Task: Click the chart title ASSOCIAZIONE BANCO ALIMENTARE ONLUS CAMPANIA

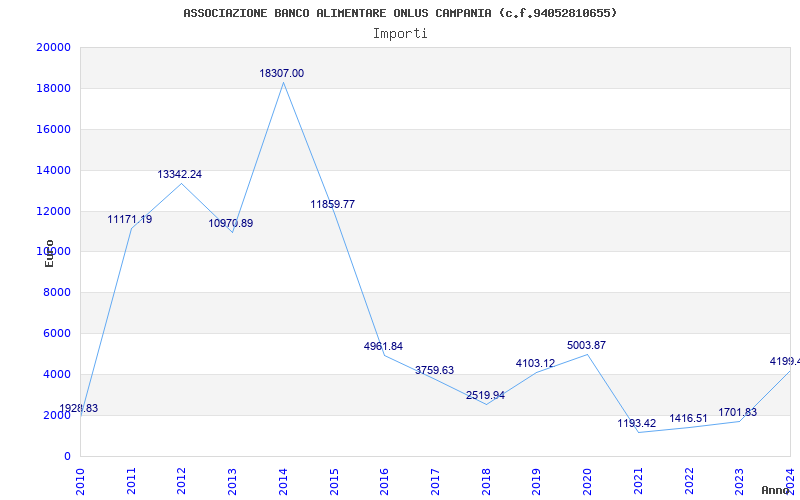Action: [400, 13]
